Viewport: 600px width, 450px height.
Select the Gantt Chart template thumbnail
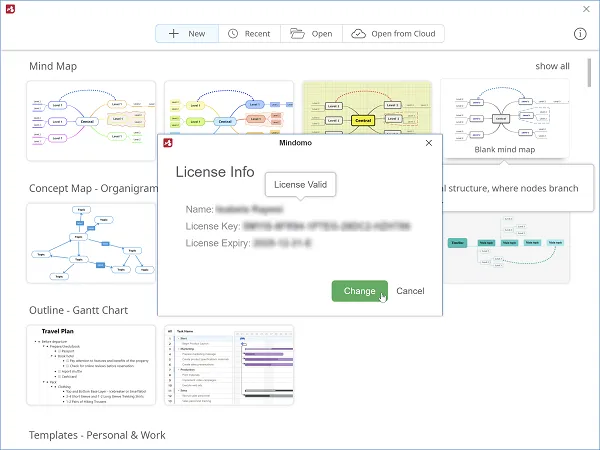[x=229, y=364]
